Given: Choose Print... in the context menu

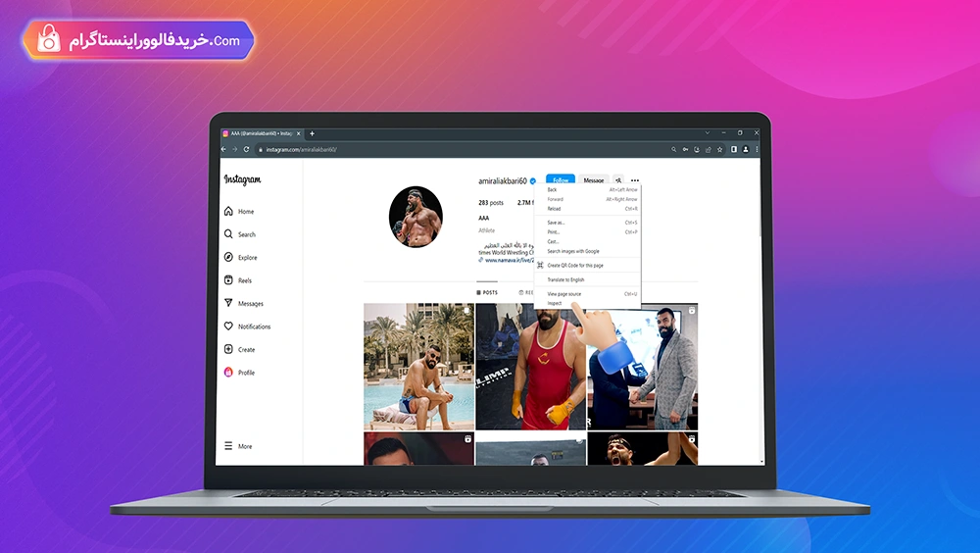Looking at the screenshot, I should click(x=587, y=231).
